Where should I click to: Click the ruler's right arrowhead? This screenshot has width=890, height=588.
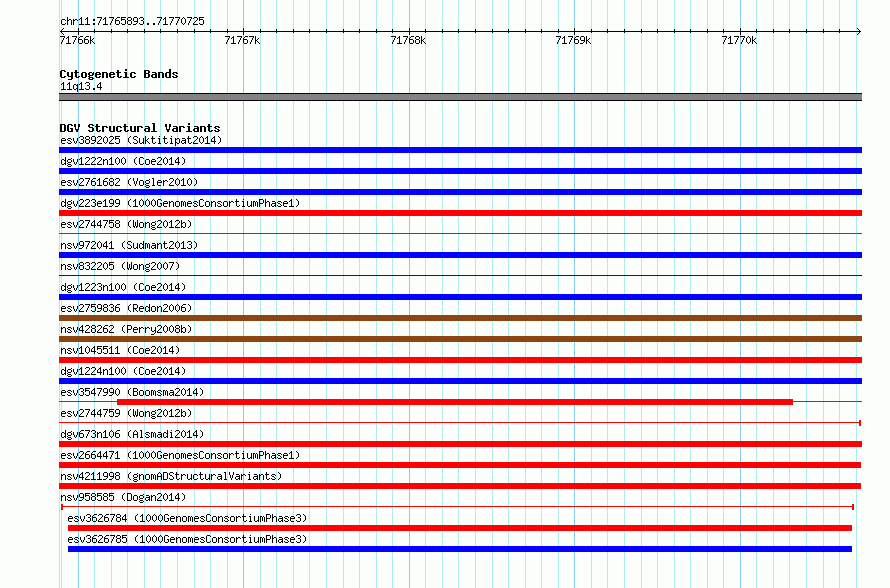tap(859, 31)
